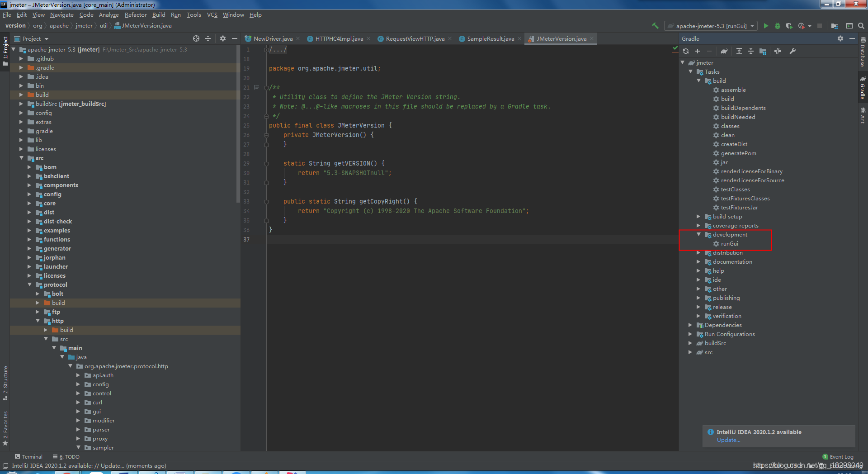
Task: Start debugging with the bug icon
Action: pos(778,26)
